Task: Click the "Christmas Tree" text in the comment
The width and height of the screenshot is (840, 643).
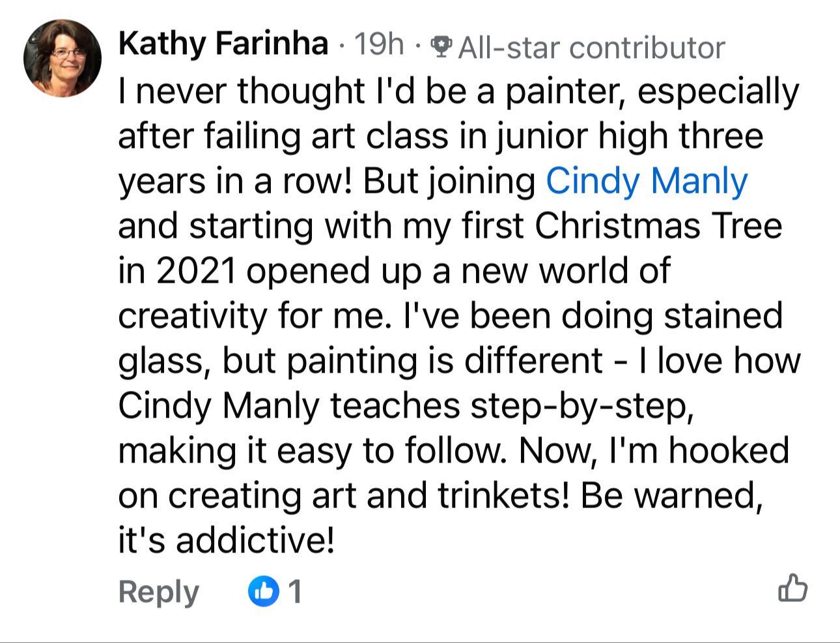Action: [x=658, y=226]
